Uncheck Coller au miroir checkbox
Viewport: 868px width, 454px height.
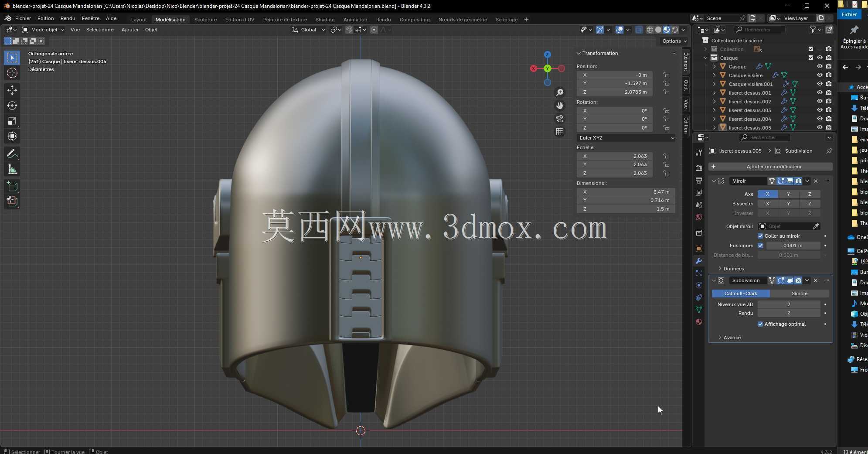point(760,236)
